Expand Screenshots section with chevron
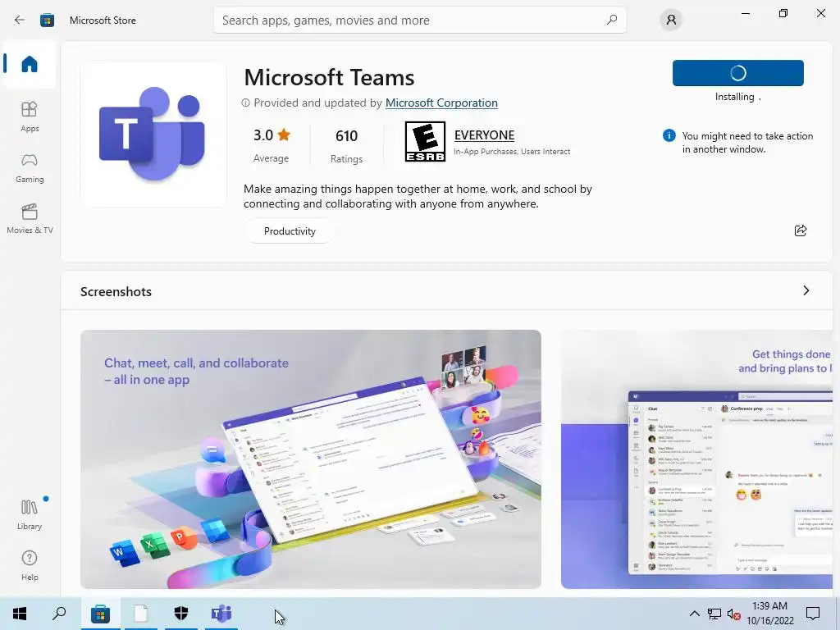 point(806,290)
